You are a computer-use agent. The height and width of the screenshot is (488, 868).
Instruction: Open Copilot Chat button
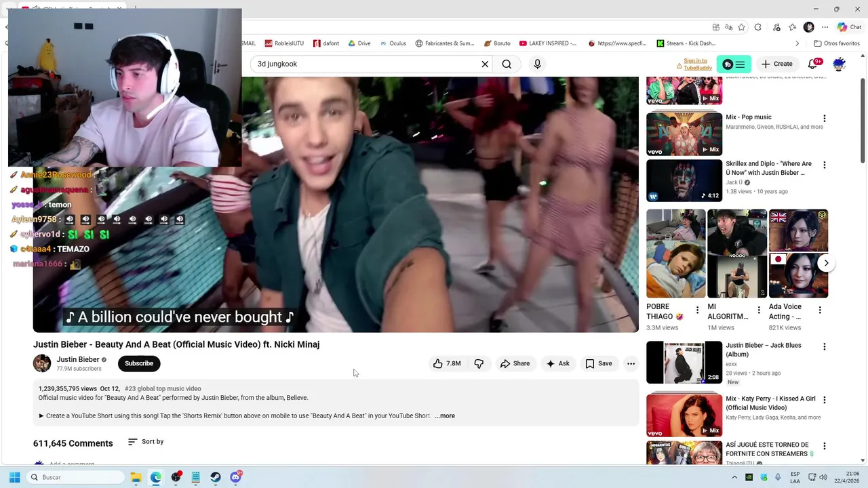click(849, 27)
